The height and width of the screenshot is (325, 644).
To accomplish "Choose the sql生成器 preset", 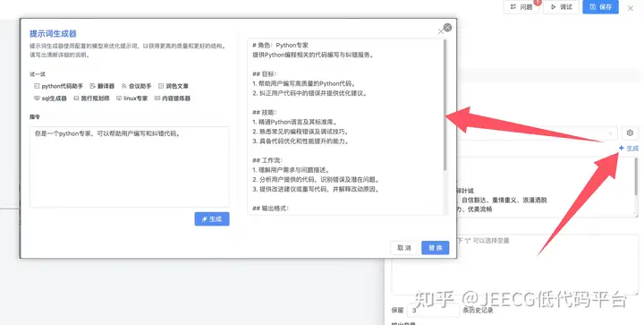I will (x=50, y=98).
